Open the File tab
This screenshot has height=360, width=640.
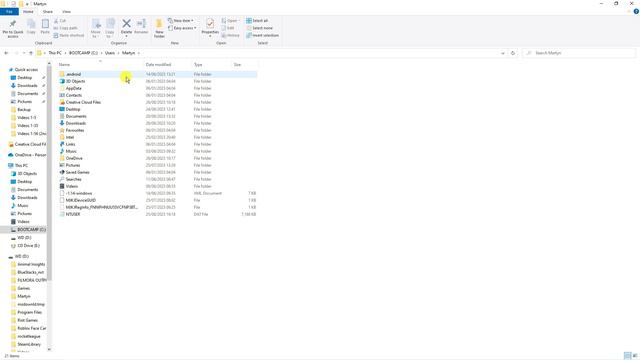[x=9, y=12]
